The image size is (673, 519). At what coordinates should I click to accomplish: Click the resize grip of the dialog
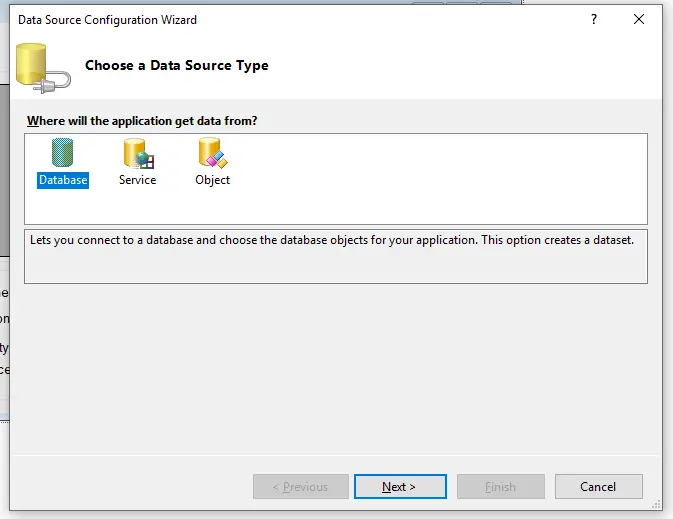pyautogui.click(x=656, y=505)
